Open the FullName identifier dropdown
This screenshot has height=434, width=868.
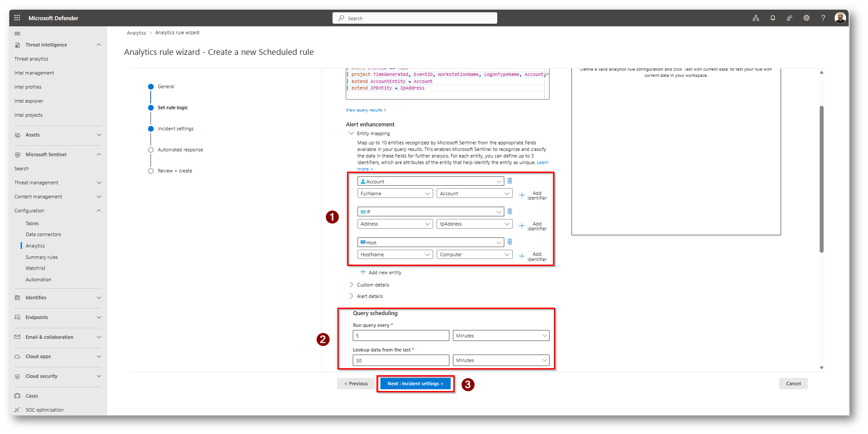(394, 194)
